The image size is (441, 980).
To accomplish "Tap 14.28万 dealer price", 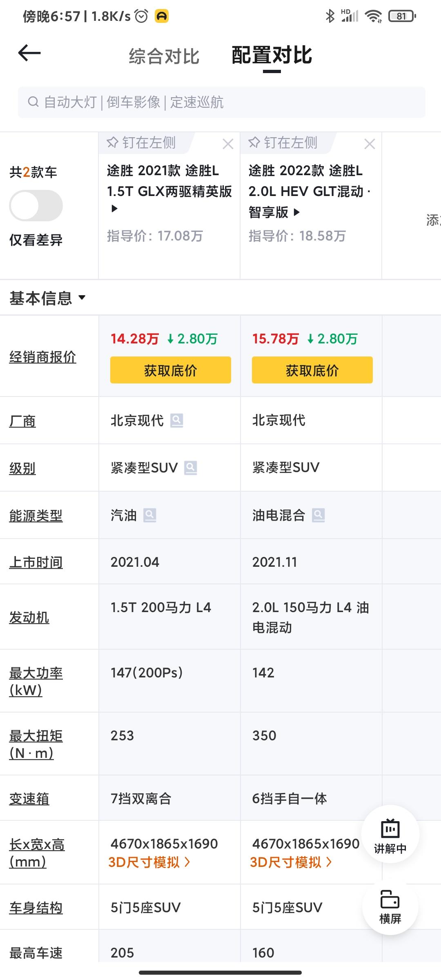I will click(135, 339).
